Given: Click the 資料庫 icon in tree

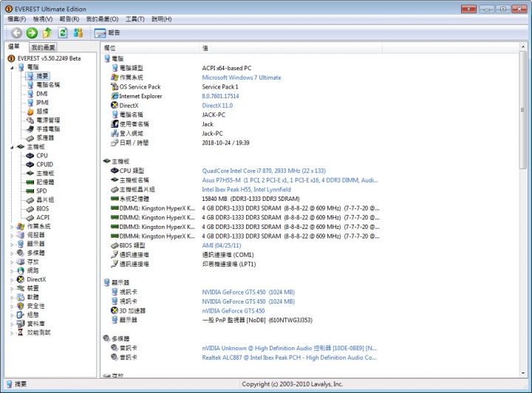Looking at the screenshot, I should [21, 324].
